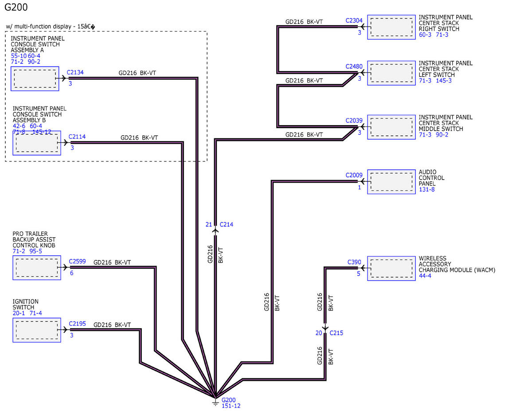Follow page reference 44-4 for WACM
532x411 pixels.
(425, 276)
